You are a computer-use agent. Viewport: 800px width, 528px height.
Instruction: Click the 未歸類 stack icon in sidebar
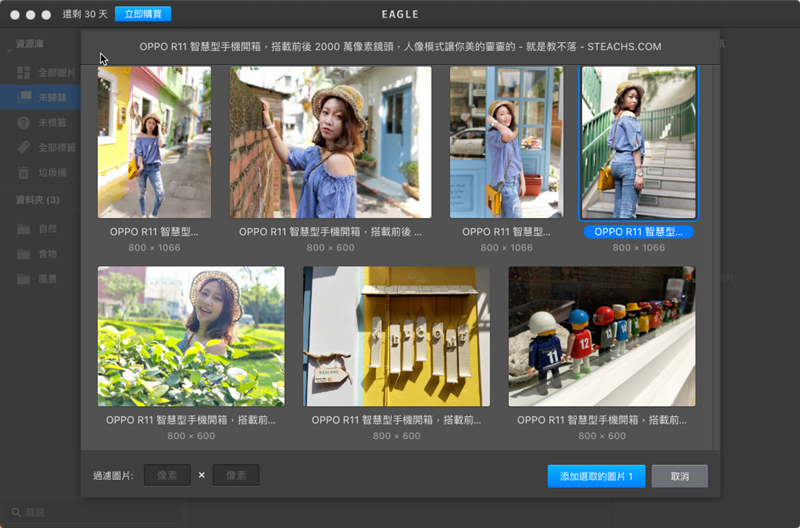tap(23, 97)
